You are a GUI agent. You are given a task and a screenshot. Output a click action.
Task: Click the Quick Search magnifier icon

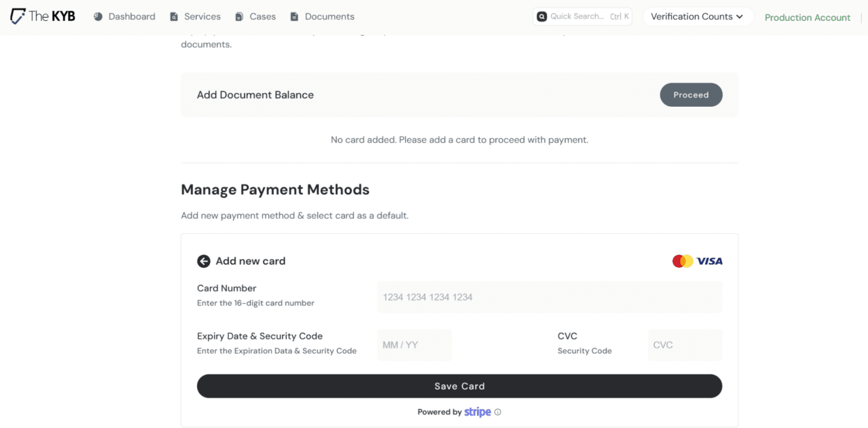pyautogui.click(x=541, y=16)
